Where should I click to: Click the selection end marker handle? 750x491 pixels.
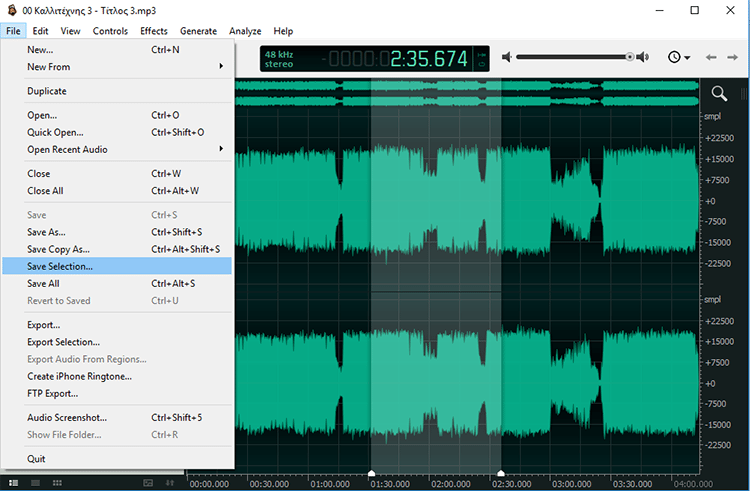[x=501, y=473]
